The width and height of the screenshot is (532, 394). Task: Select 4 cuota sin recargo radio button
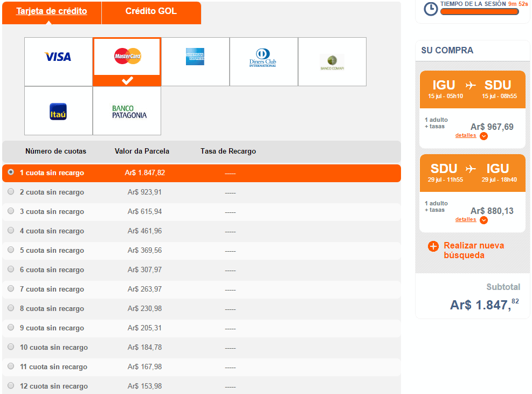11,230
